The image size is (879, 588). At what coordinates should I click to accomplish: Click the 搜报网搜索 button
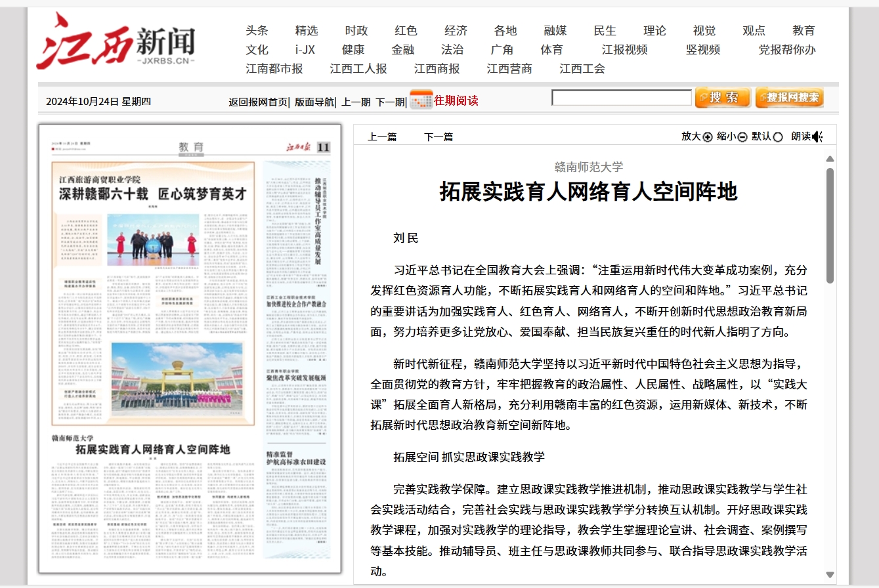click(790, 98)
